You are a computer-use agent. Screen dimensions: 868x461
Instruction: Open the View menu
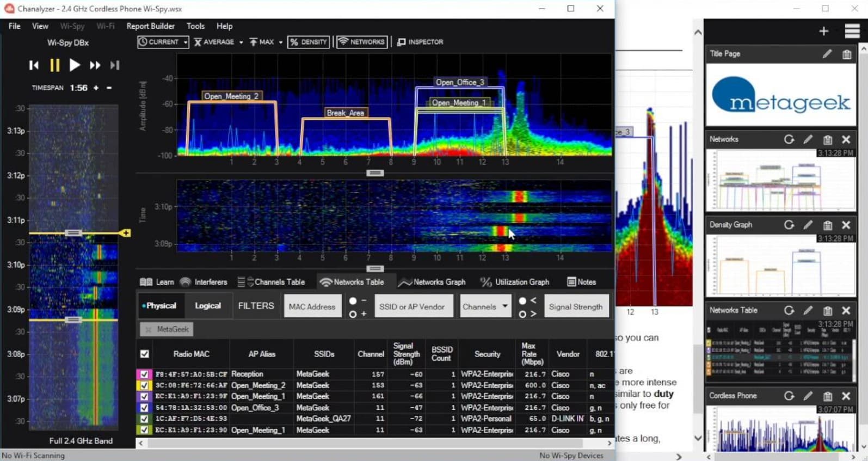tap(40, 26)
